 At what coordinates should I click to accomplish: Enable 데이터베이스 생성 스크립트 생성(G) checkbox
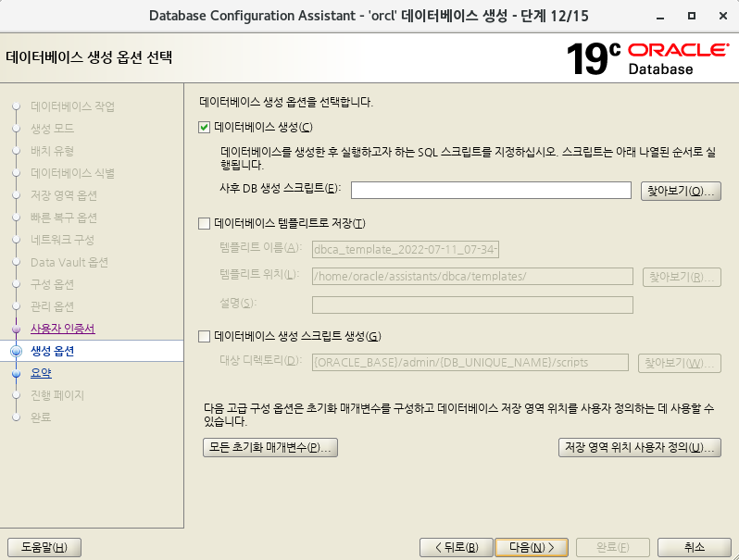point(204,336)
